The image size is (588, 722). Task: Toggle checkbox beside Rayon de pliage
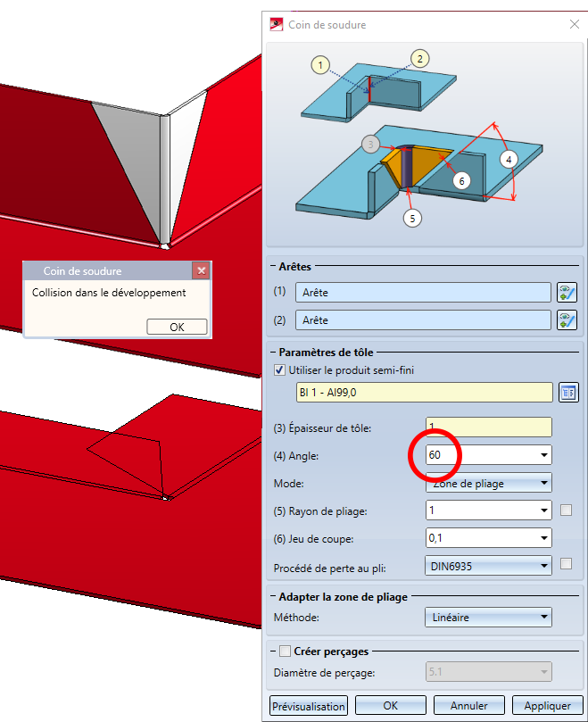tap(566, 510)
